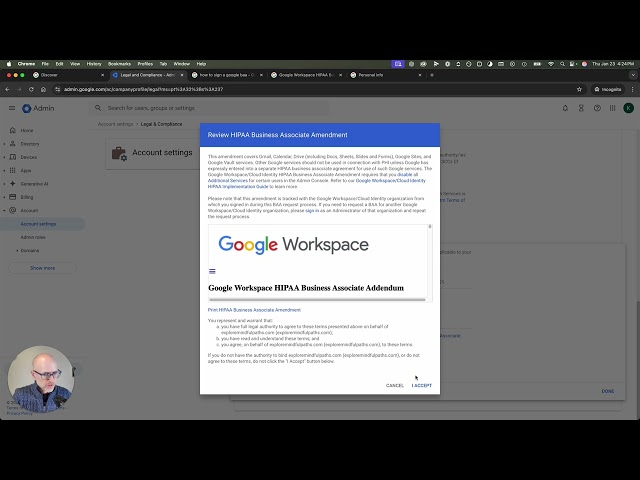Click the search field for users, groups or settings
The width and height of the screenshot is (640, 480).
210,108
